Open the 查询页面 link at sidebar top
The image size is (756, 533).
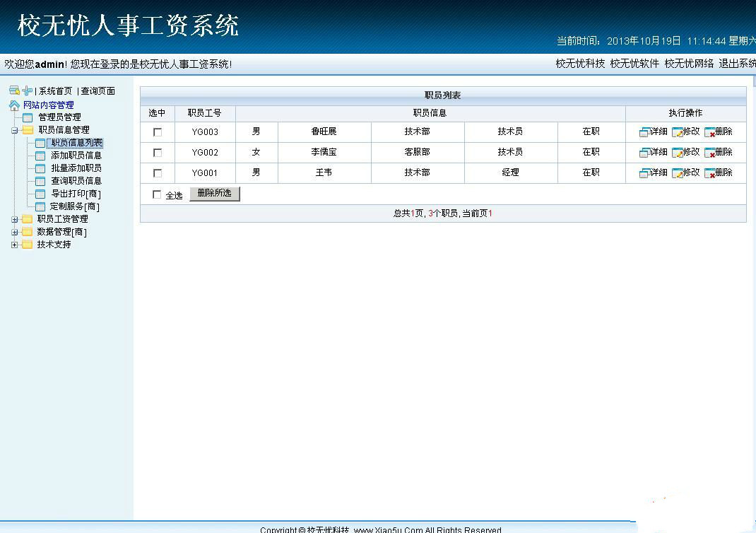pyautogui.click(x=98, y=90)
